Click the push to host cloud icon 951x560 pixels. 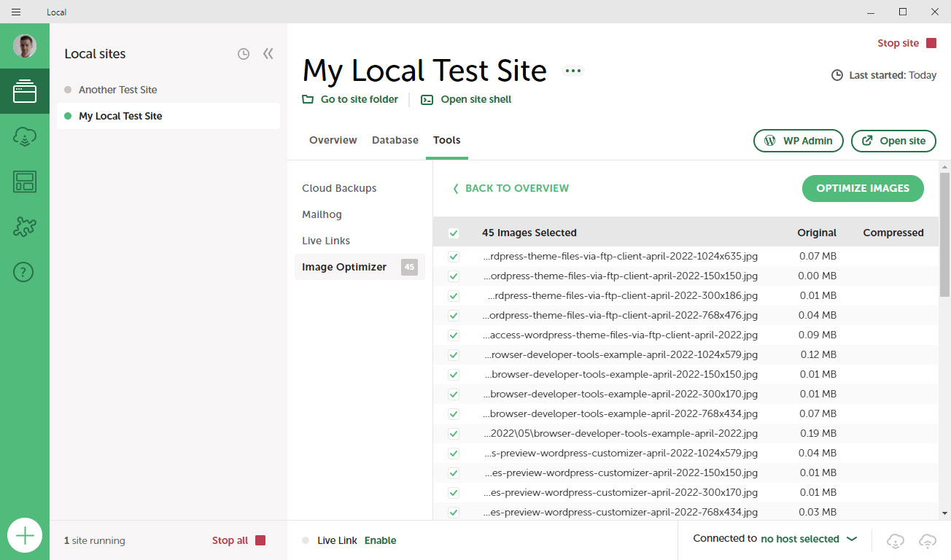[x=928, y=540]
